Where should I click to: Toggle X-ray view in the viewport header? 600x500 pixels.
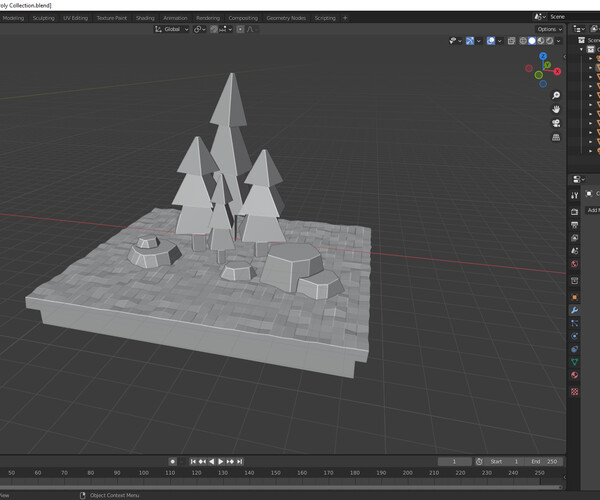[x=509, y=41]
